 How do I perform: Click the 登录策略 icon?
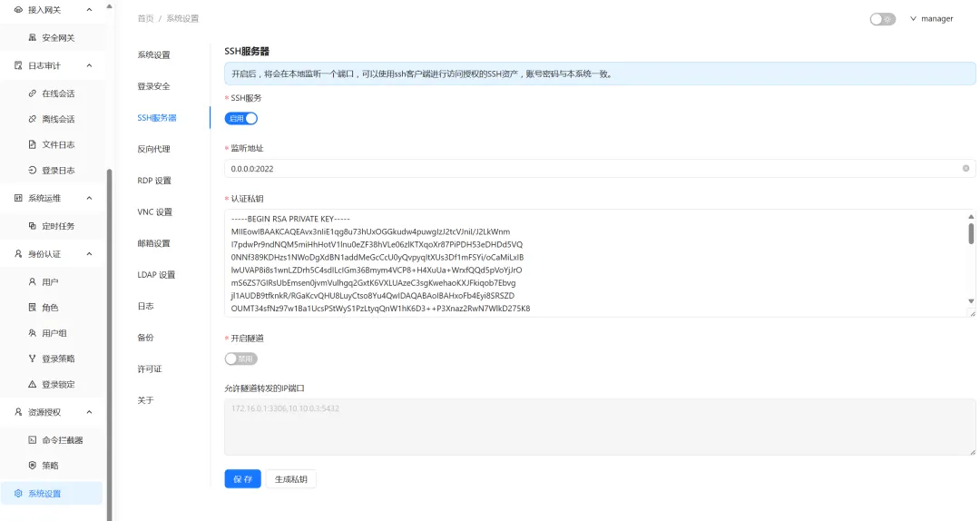coord(33,359)
